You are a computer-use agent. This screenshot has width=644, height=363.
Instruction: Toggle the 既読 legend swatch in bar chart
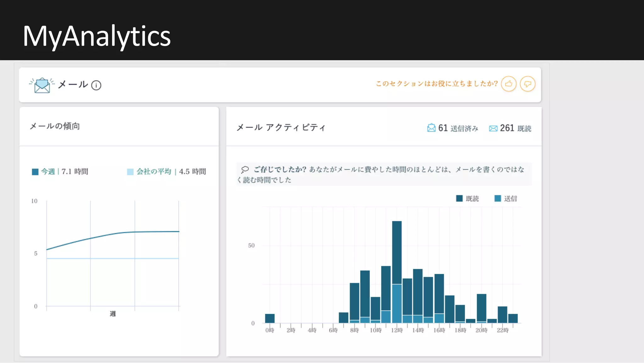pyautogui.click(x=459, y=198)
